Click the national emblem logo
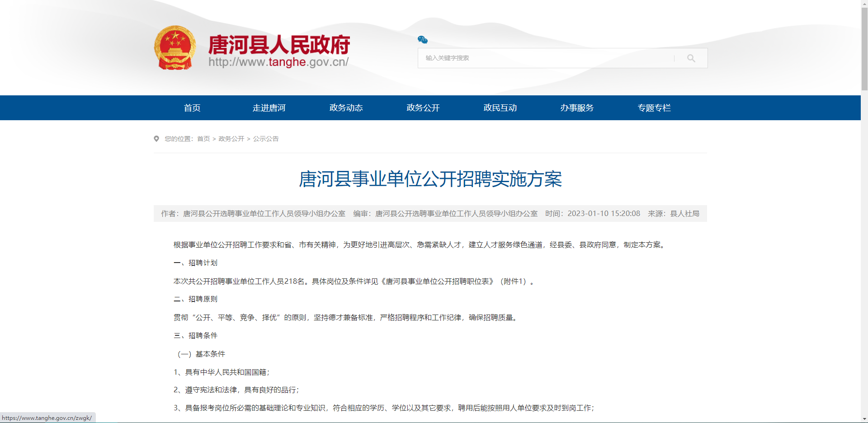868x423 pixels. 175,48
